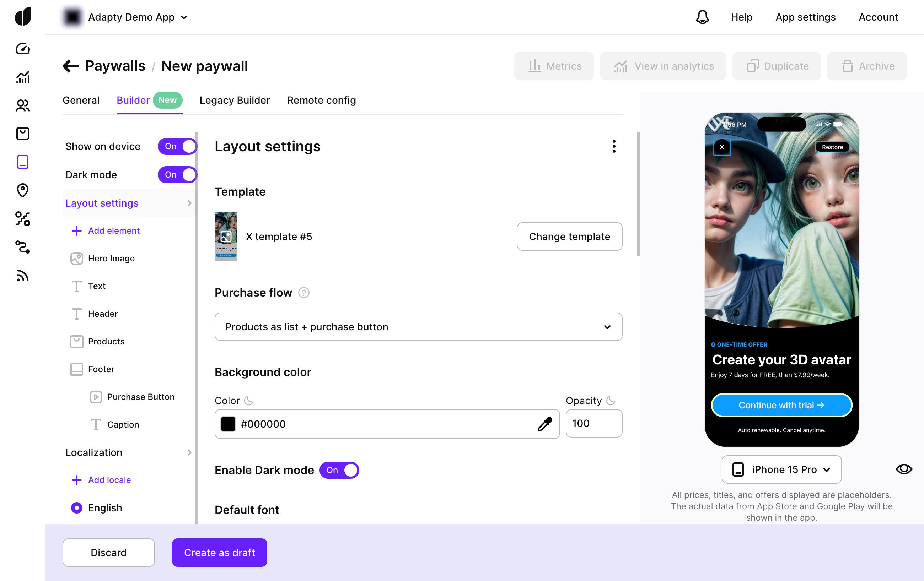Click the preview eye icon beside device selector
Image resolution: width=924 pixels, height=581 pixels.
(x=903, y=469)
